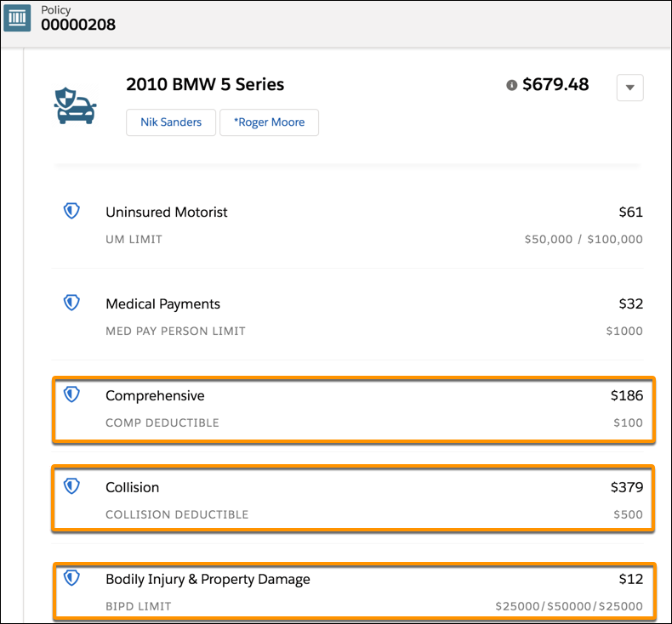The width and height of the screenshot is (672, 624).
Task: Click the $61 Uninsured Motorist premium
Action: tap(631, 212)
